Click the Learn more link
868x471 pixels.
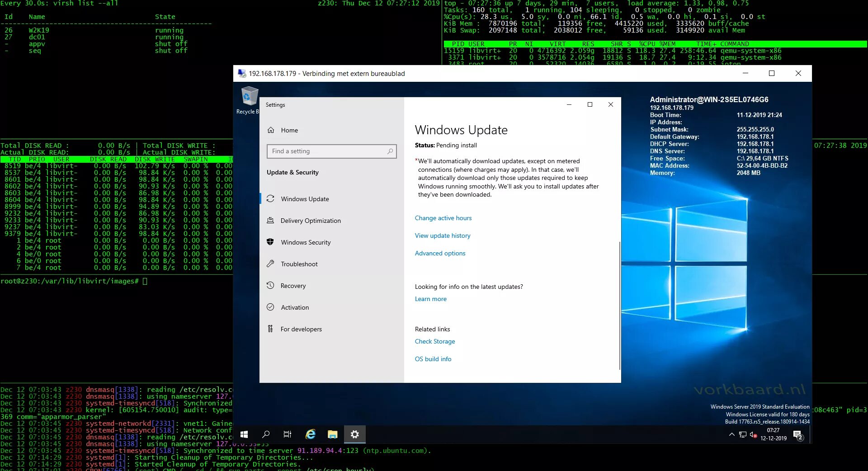tap(431, 299)
